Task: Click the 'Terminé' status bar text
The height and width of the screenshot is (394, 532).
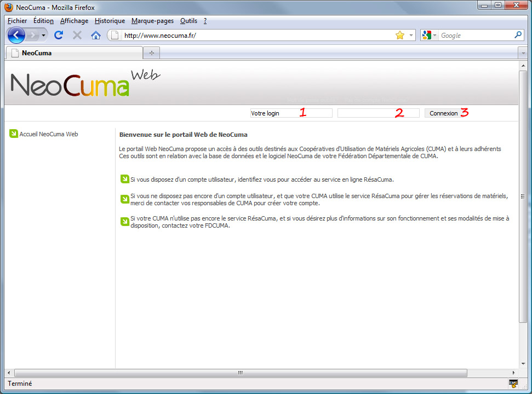Action: click(20, 384)
